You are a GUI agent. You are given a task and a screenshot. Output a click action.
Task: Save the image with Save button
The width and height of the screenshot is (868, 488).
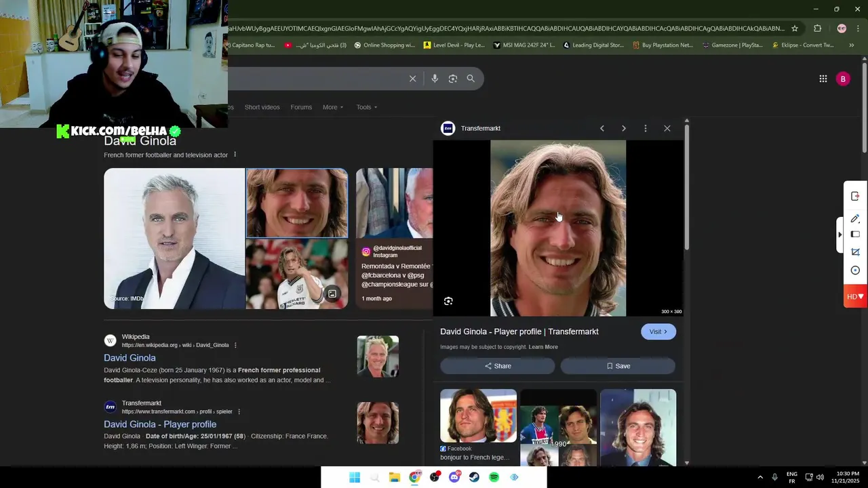(x=618, y=366)
